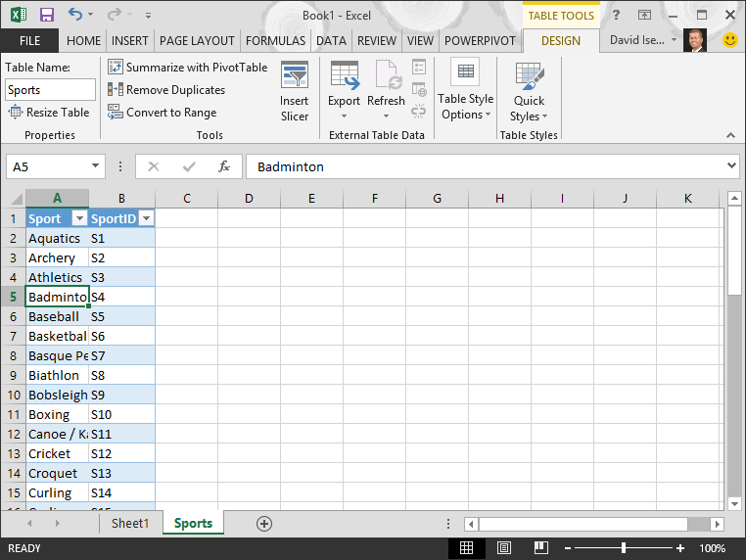This screenshot has height=560, width=746.
Task: Click Resize Table
Action: pyautogui.click(x=49, y=113)
